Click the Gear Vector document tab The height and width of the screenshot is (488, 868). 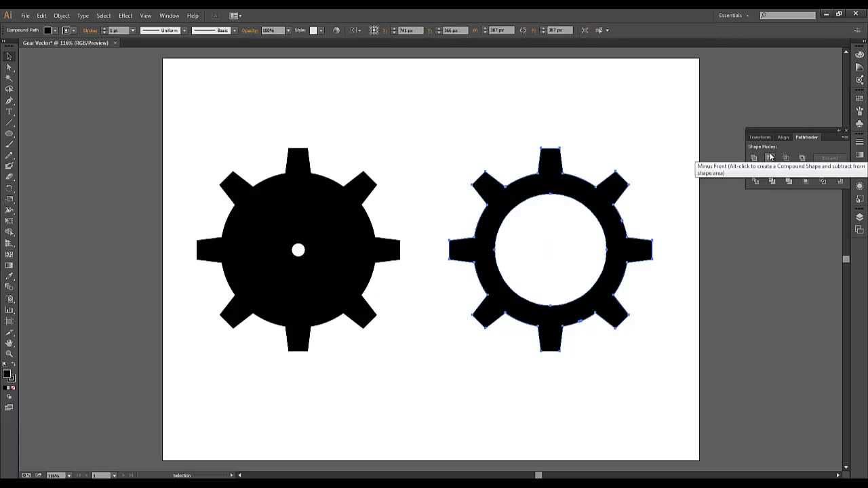pos(64,42)
